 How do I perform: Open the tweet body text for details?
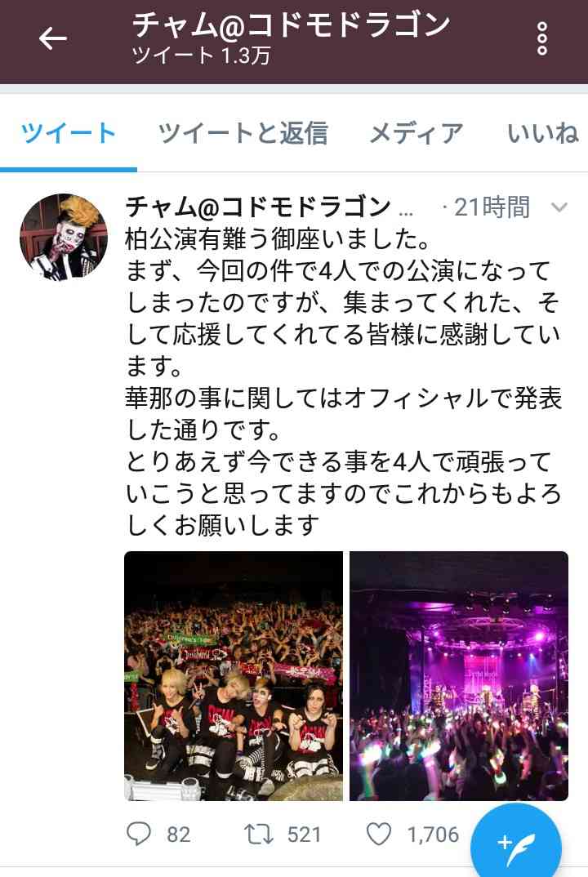[344, 382]
